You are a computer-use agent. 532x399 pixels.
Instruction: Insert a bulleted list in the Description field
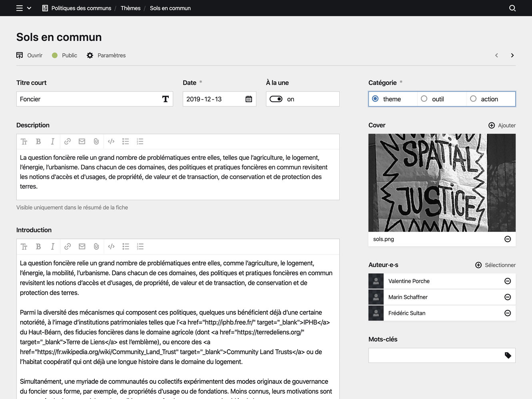pos(126,141)
